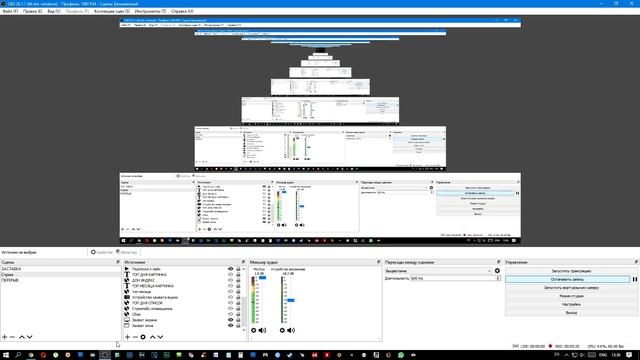Select the ПЕРЕРЫВ scene

click(x=60, y=280)
